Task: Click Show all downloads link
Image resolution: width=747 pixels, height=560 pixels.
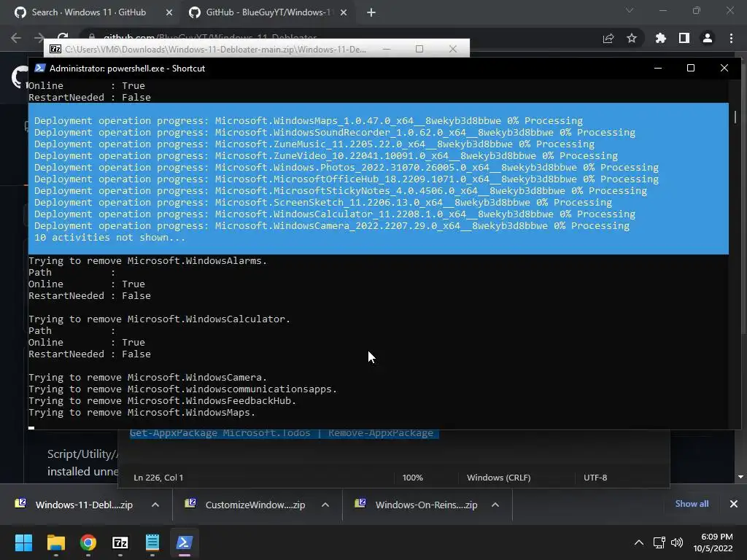Action: pyautogui.click(x=692, y=504)
